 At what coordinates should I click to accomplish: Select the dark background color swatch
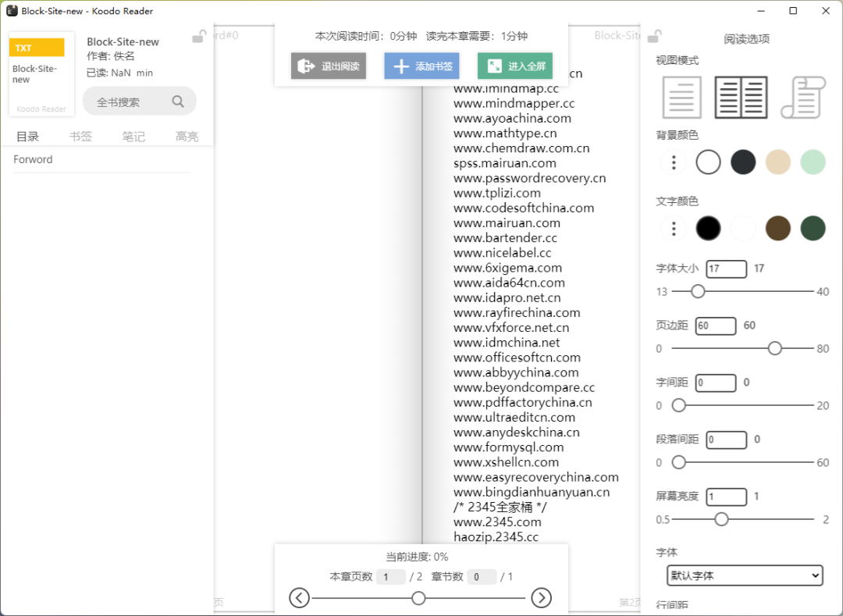tap(743, 162)
